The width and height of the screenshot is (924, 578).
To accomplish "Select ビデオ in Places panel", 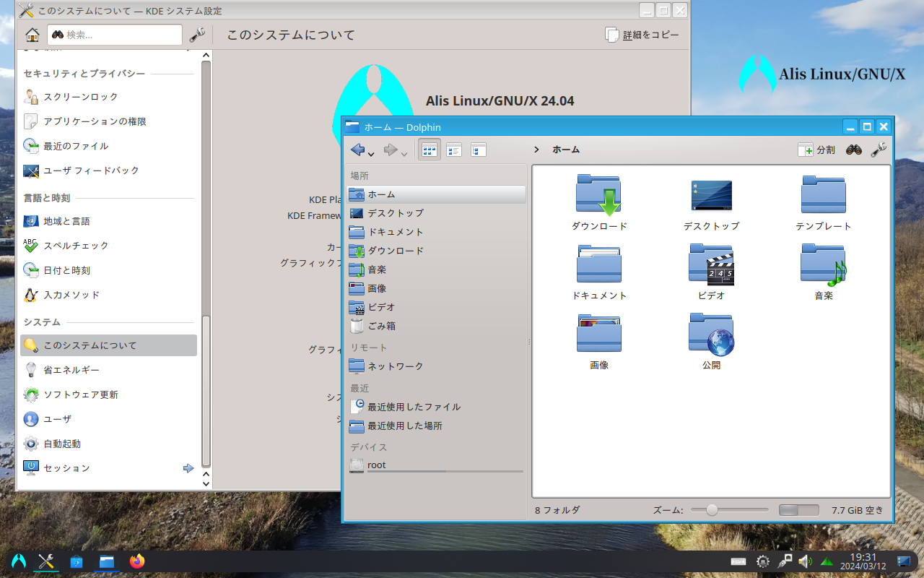I will coord(436,307).
